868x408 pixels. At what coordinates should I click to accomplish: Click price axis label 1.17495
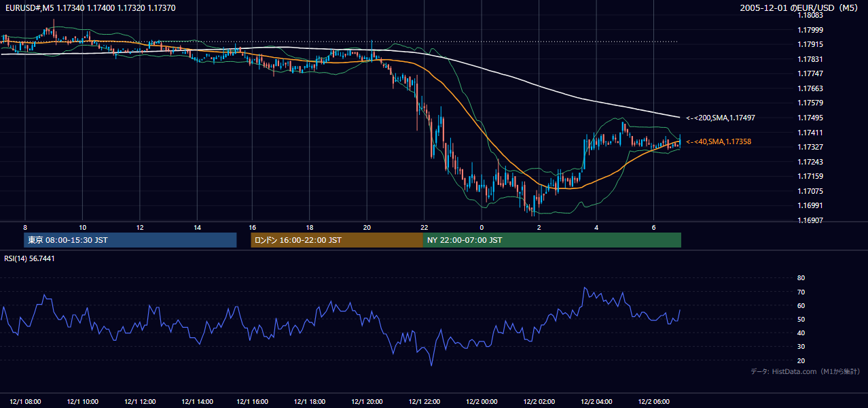click(810, 118)
